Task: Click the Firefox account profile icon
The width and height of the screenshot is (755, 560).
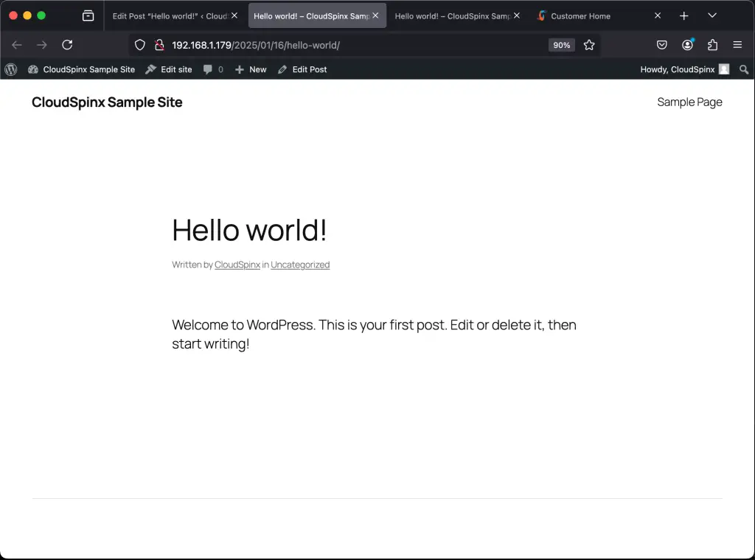Action: tap(687, 45)
